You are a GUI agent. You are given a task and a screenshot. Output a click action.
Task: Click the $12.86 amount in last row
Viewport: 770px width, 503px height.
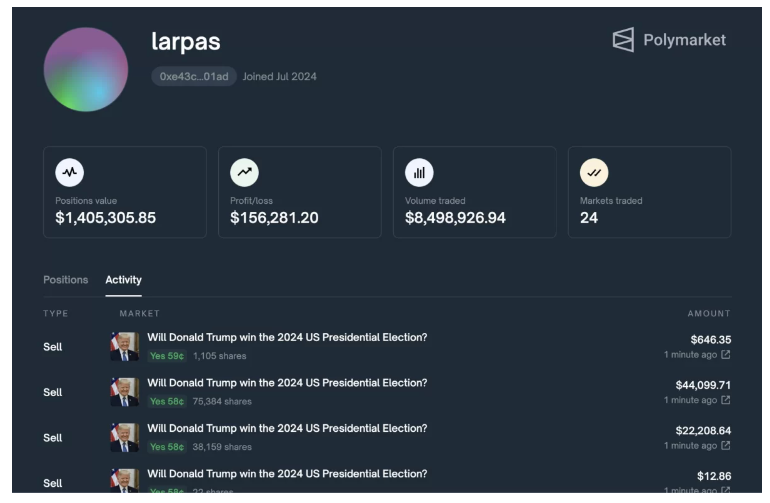pyautogui.click(x=713, y=475)
